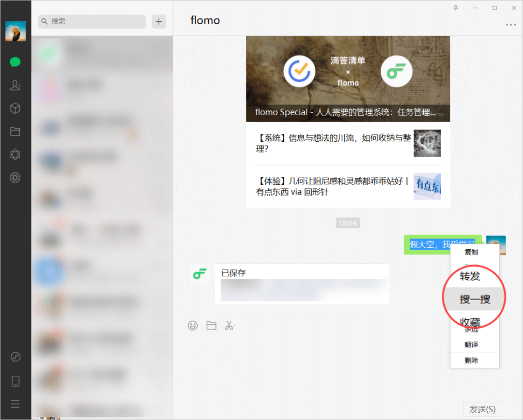
Task: Open Moments from the sidebar
Action: pos(15,154)
